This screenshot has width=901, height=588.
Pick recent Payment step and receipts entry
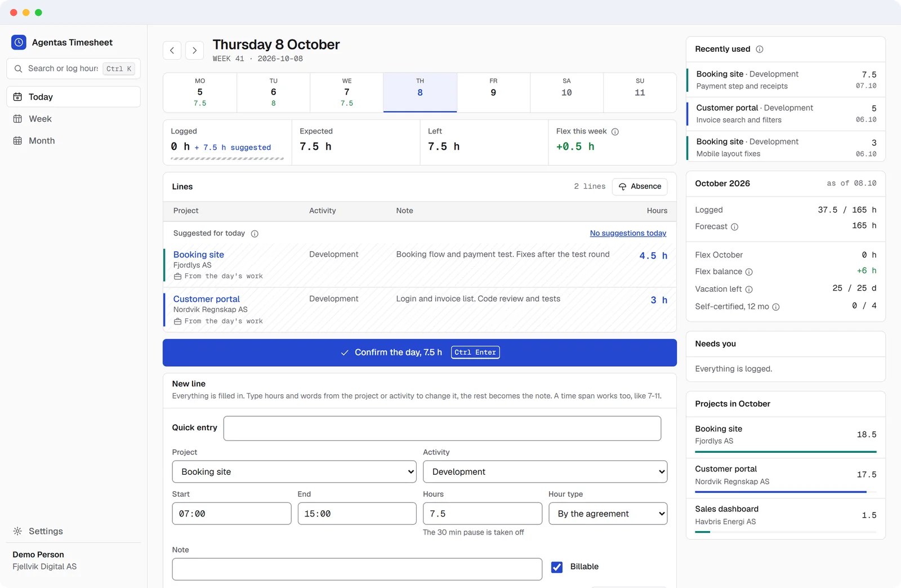[786, 80]
